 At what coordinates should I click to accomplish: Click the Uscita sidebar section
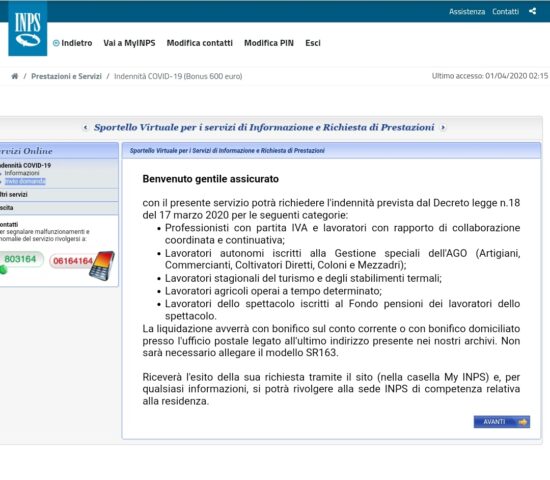pos(6,208)
